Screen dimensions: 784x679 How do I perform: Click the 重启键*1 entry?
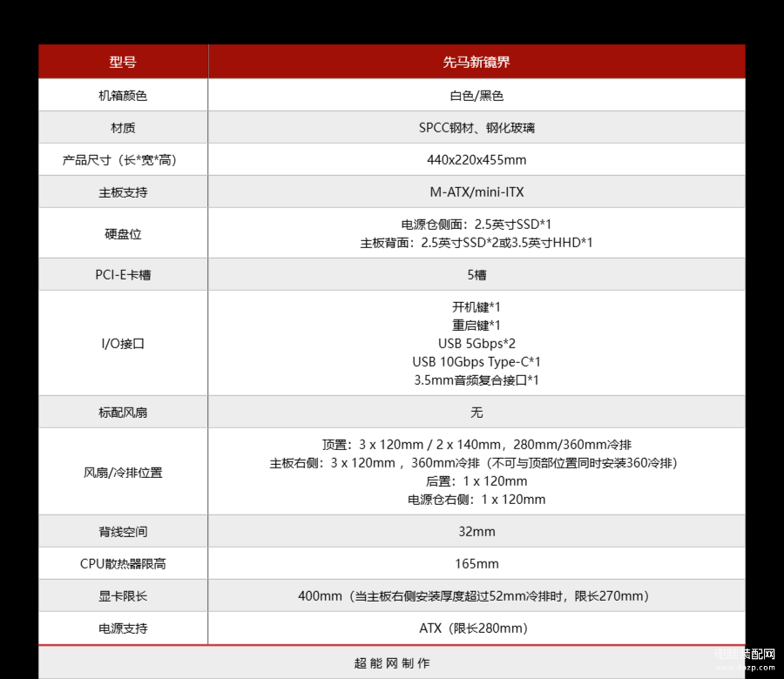[x=476, y=326]
